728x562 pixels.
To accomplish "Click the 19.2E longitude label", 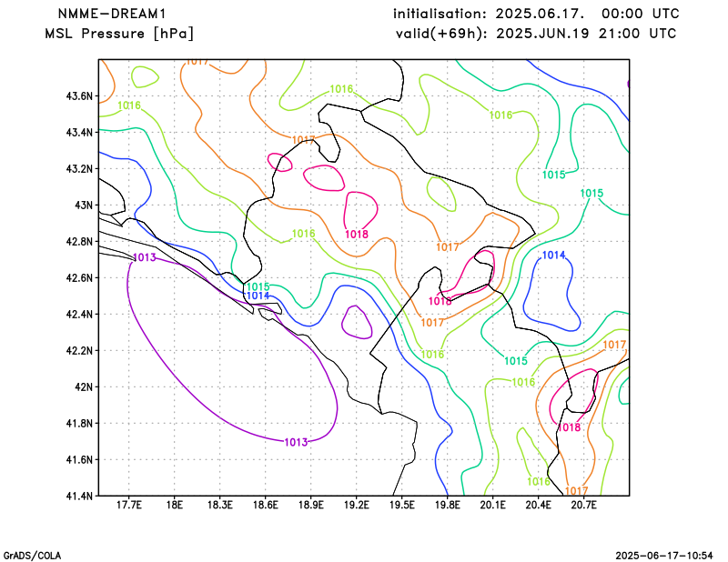I will tap(357, 505).
